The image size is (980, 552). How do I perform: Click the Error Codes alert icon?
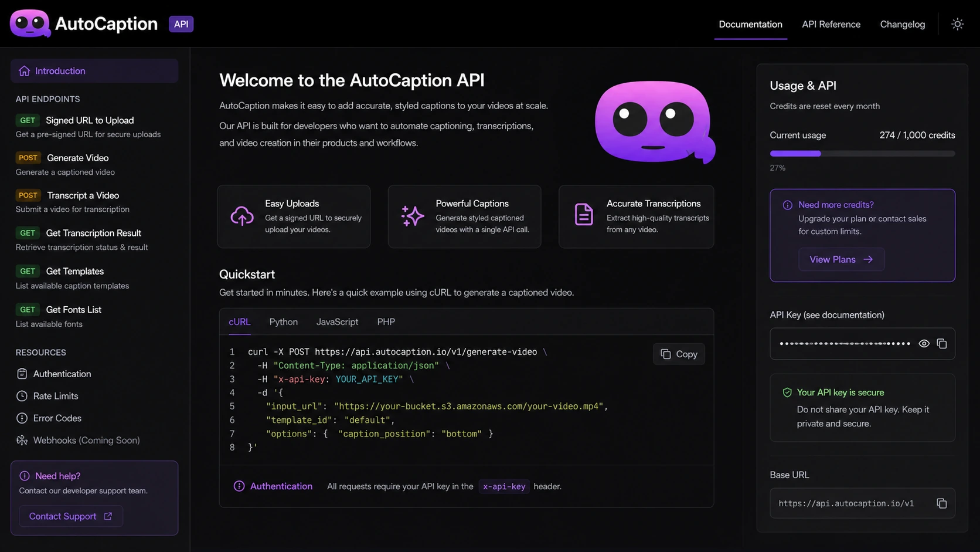pos(22,418)
